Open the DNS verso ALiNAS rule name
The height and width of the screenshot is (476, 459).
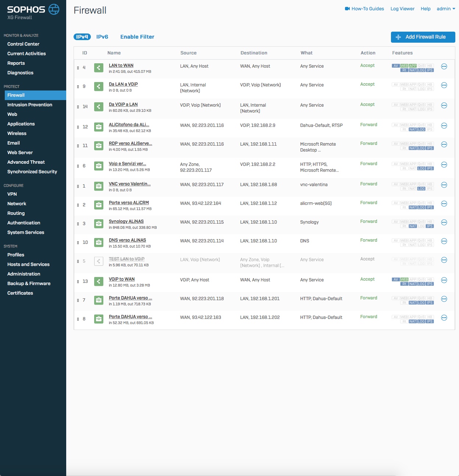127,240
